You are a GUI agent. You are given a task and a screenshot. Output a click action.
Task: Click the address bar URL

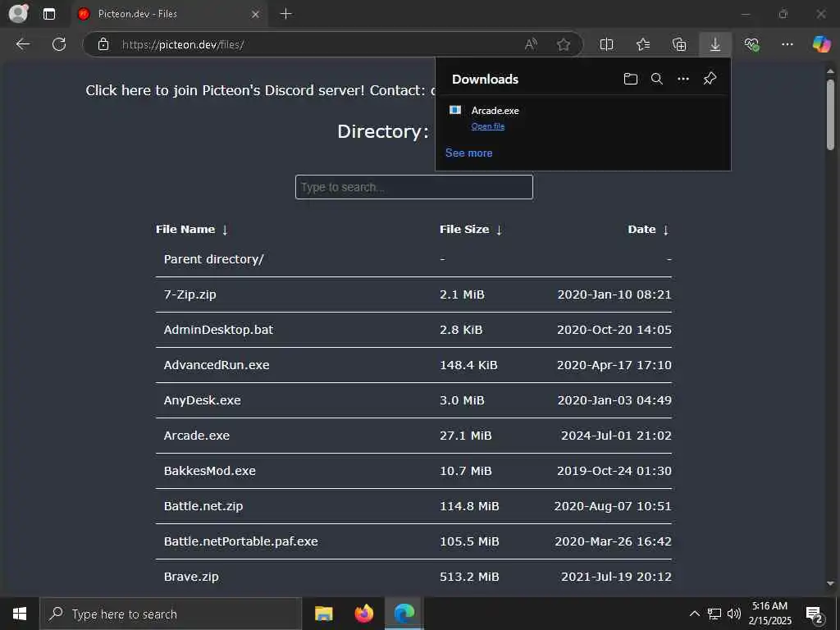coord(183,44)
